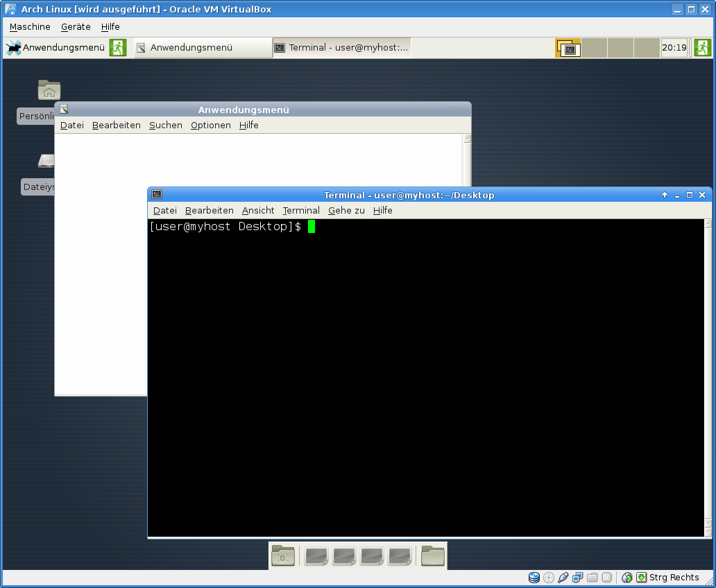Click the clock showing 20:19

click(x=674, y=48)
